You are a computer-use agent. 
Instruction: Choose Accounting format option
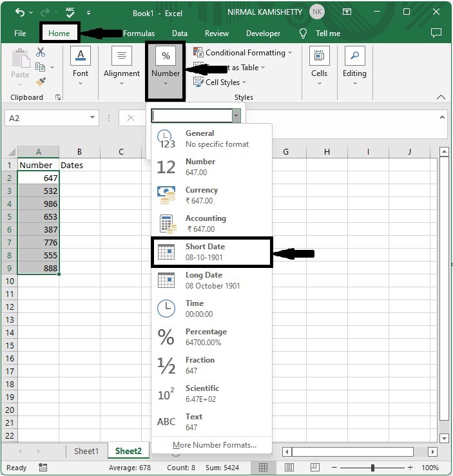[211, 224]
